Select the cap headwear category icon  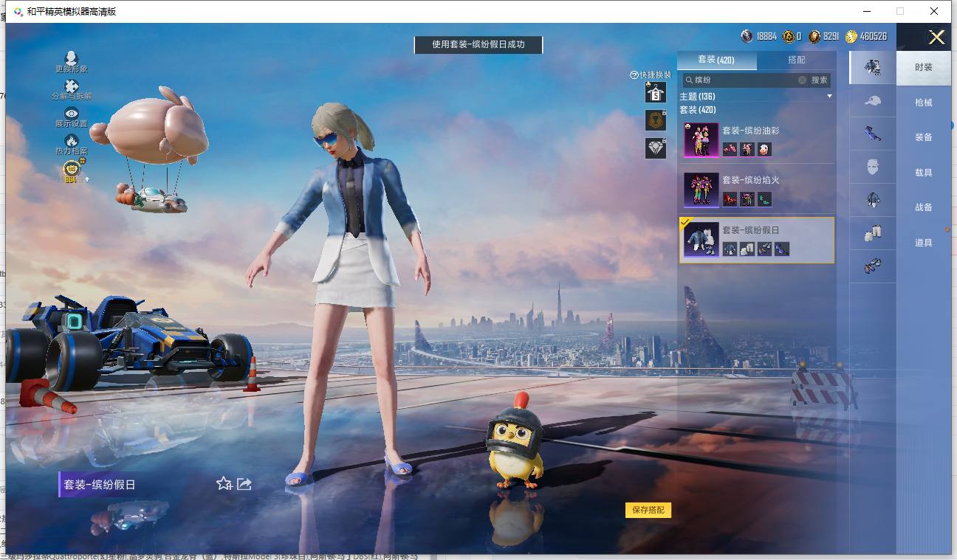[x=872, y=101]
